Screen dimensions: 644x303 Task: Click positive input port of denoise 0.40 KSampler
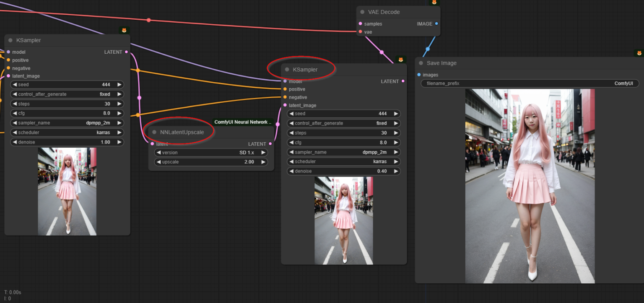285,89
